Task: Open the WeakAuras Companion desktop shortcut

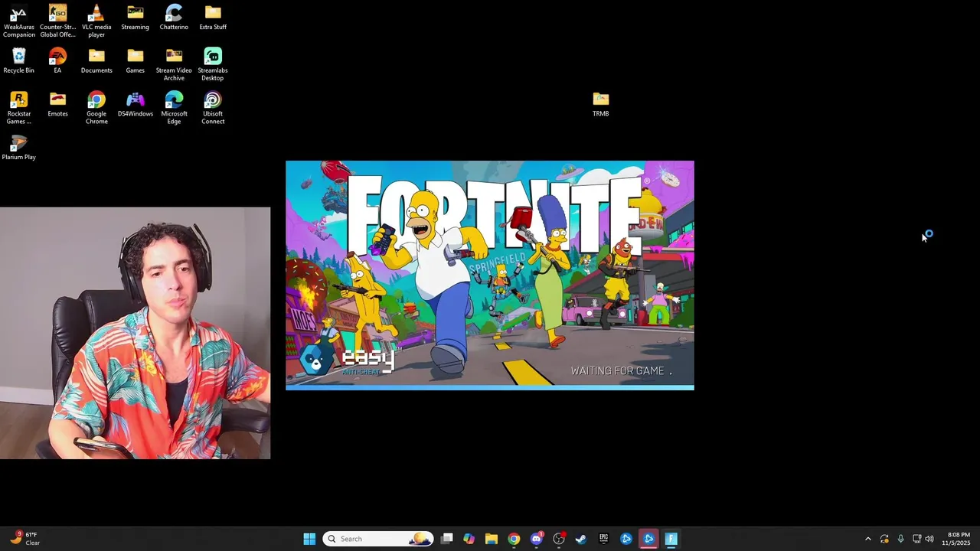Action: [x=18, y=21]
